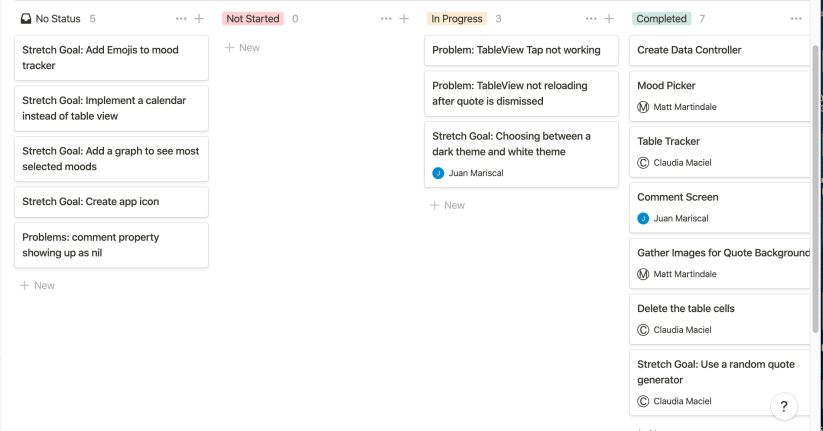Click Juan Mariscal avatar on Comment Screen card

pos(643,218)
